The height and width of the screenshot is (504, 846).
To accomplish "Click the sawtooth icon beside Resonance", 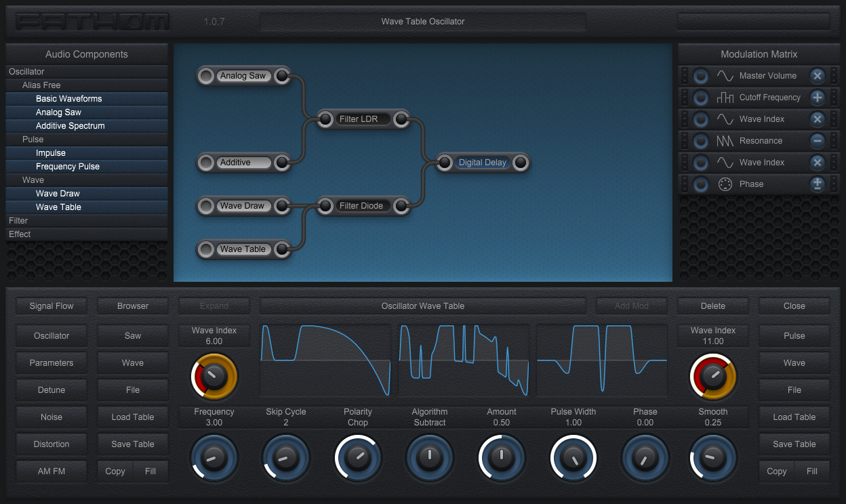I will pos(725,141).
